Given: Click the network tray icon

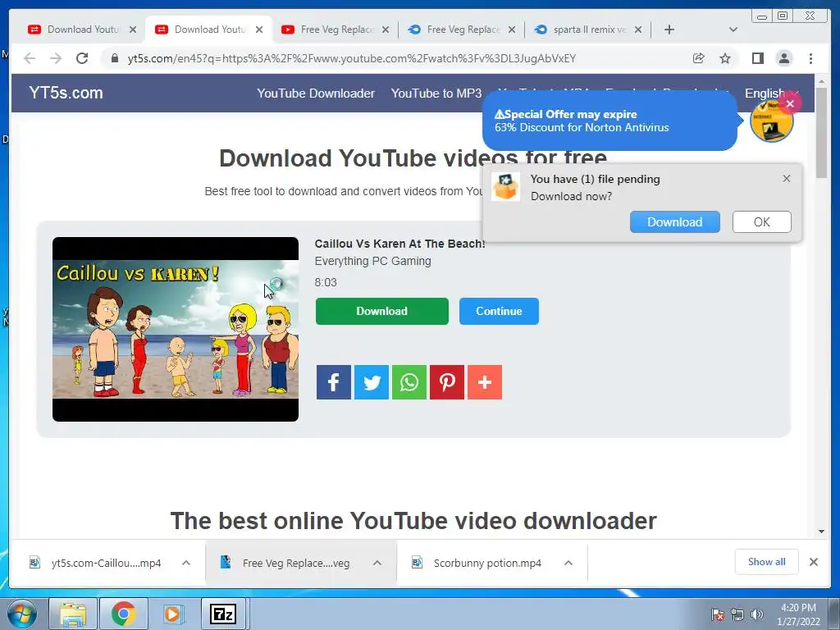Looking at the screenshot, I should point(737,614).
